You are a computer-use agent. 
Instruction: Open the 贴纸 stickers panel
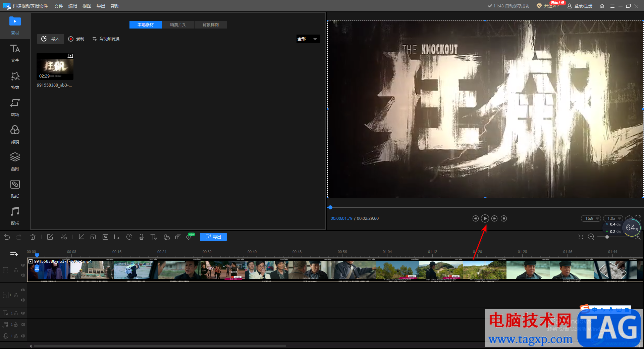[15, 189]
